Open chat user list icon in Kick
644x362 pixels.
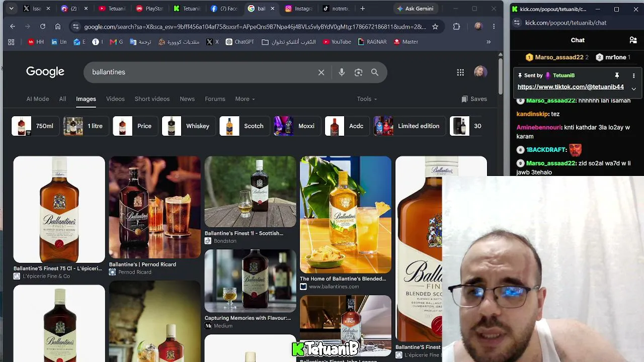tap(633, 40)
